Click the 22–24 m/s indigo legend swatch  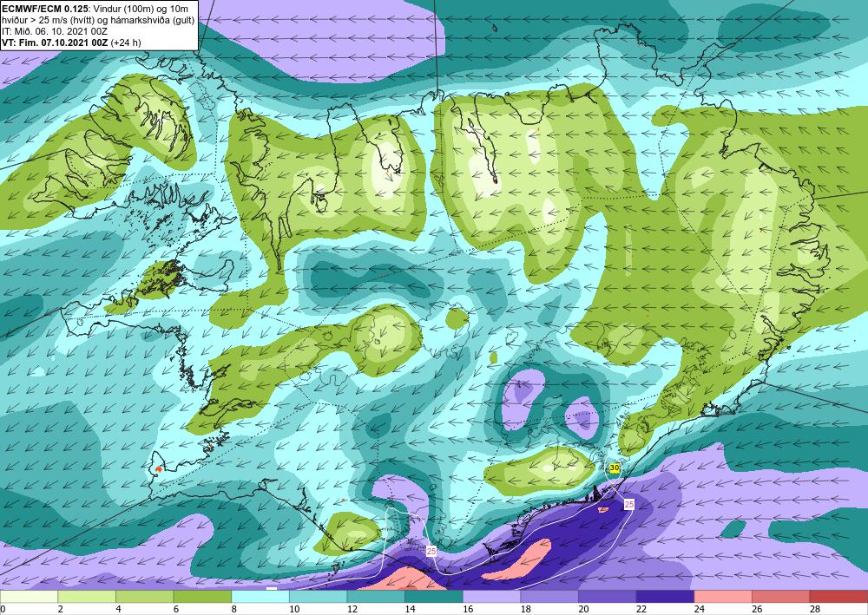tap(666, 597)
